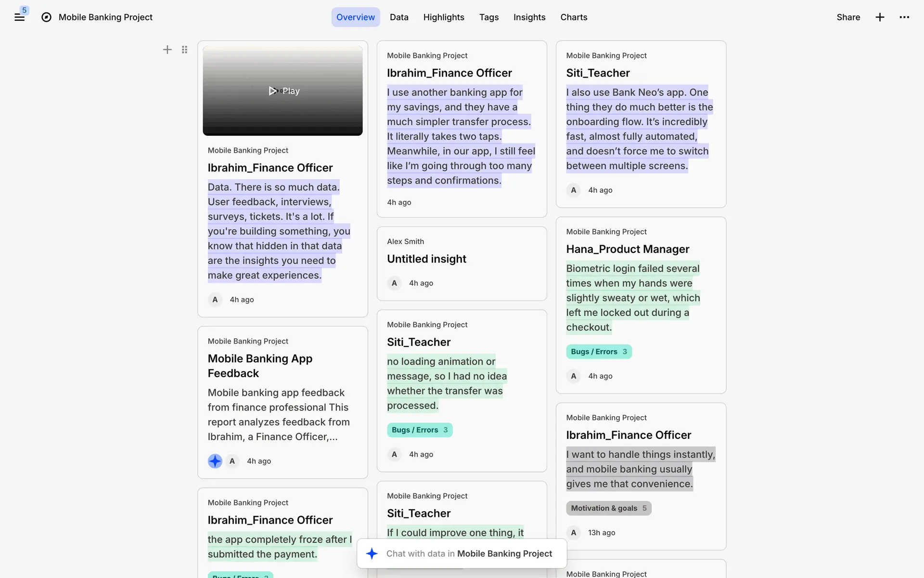Select the Motivation & goals tag
The width and height of the screenshot is (924, 578).
(608, 508)
